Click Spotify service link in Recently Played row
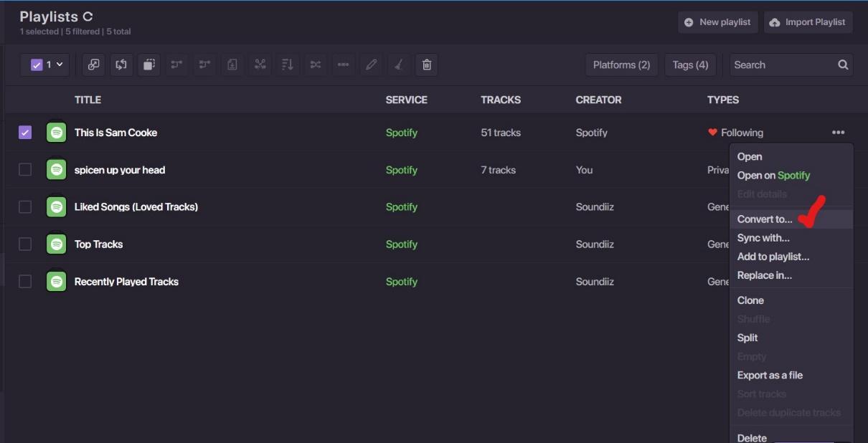 click(x=402, y=282)
